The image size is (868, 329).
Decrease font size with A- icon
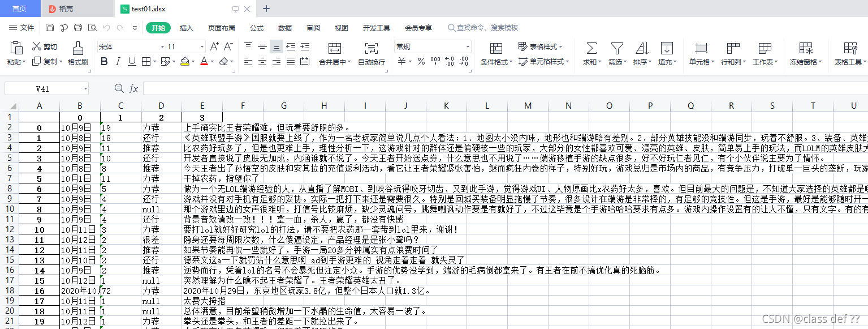[228, 46]
